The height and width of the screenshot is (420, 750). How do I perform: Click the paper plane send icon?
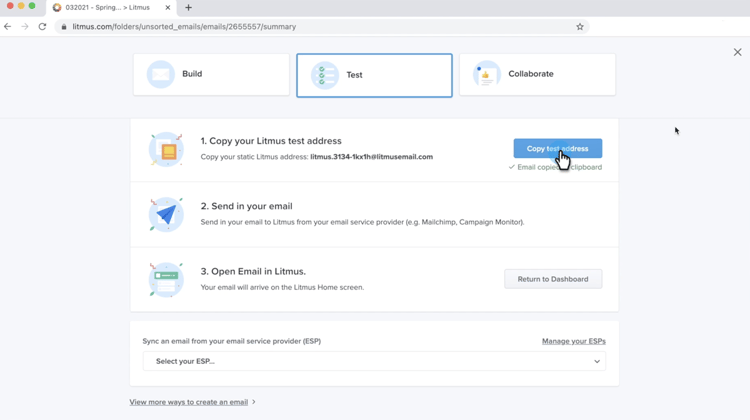[x=166, y=214]
